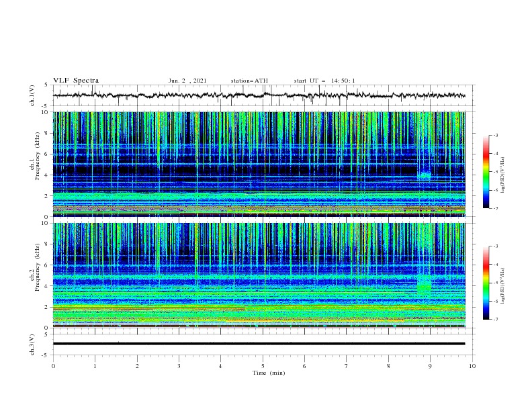This screenshot has height=411, width=532.
Task: Click the ch.1 spectrogram color scale bar
Action: click(x=486, y=172)
